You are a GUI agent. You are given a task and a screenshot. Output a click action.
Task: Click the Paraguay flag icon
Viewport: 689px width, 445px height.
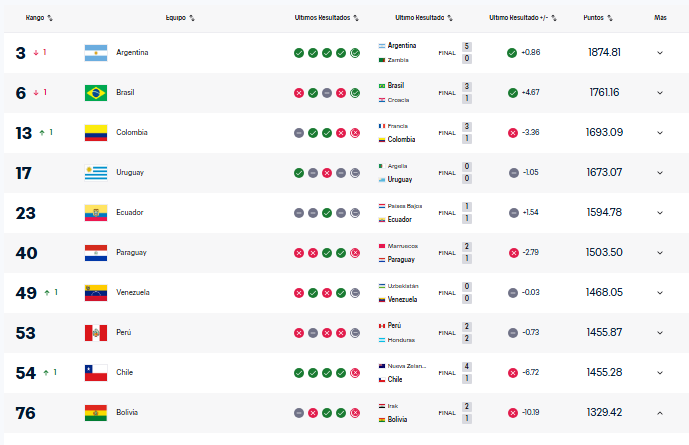click(x=96, y=252)
